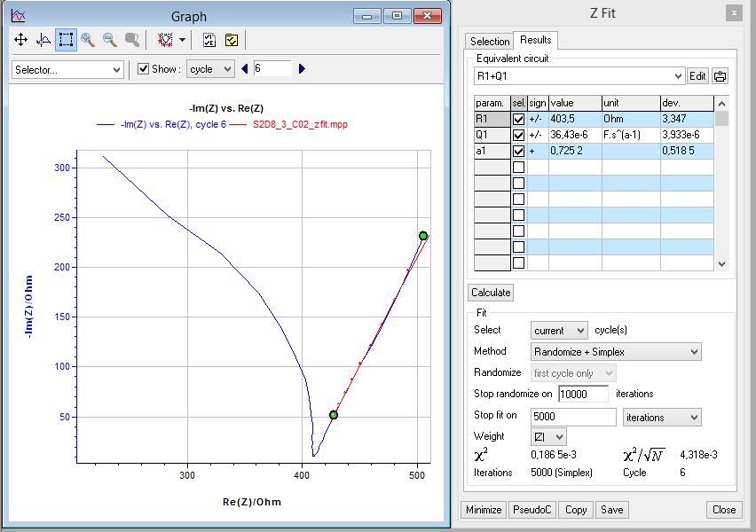
Task: Click the zoom in magnifier
Action: point(88,40)
